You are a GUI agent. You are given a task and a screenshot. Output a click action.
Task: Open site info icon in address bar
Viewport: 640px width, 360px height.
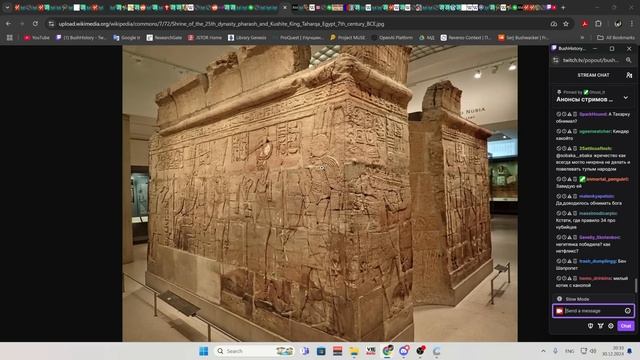(x=51, y=24)
